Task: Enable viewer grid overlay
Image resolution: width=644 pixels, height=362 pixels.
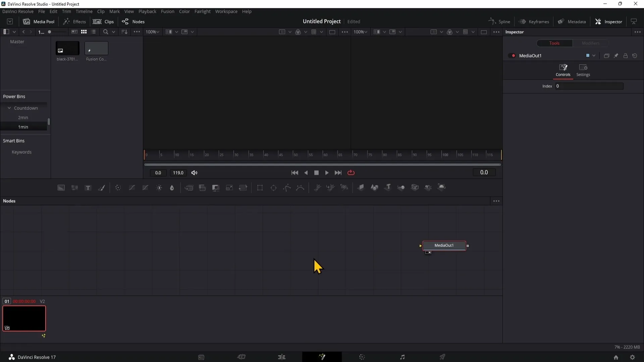Action: [x=314, y=32]
